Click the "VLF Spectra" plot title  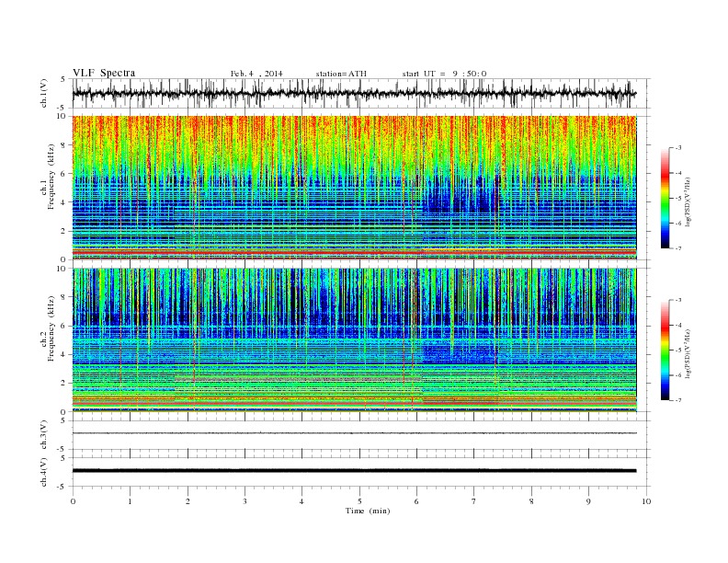point(104,73)
